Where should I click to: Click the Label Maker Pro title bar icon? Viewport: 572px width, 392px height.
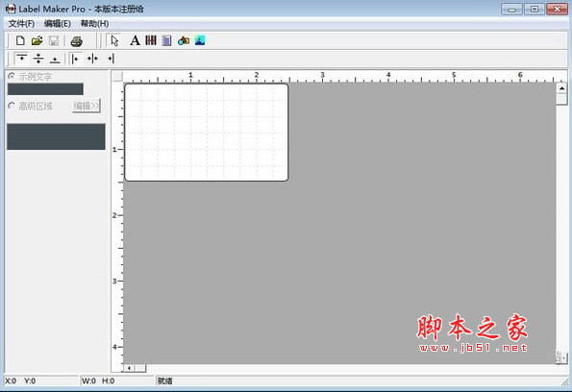click(x=11, y=9)
